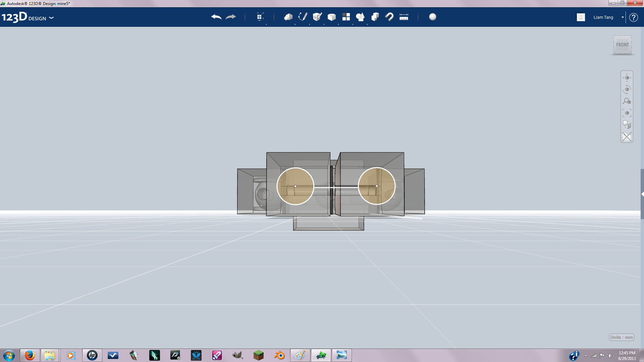
Task: Open File Explorer from the taskbar
Action: tap(50, 355)
